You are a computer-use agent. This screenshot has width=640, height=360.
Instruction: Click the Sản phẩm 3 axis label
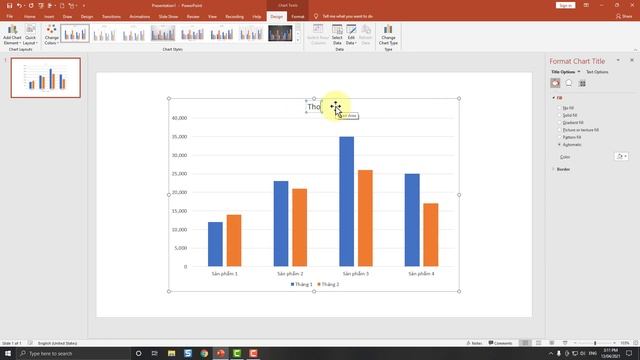tap(356, 274)
